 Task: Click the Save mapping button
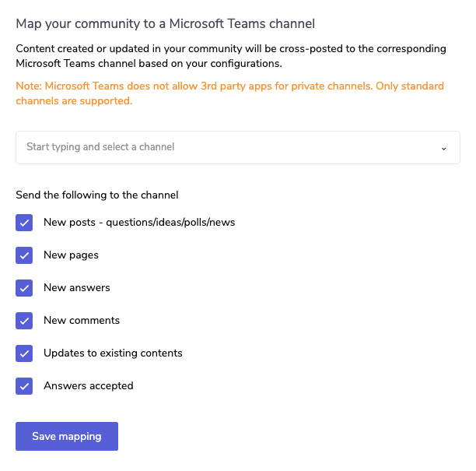(x=67, y=436)
